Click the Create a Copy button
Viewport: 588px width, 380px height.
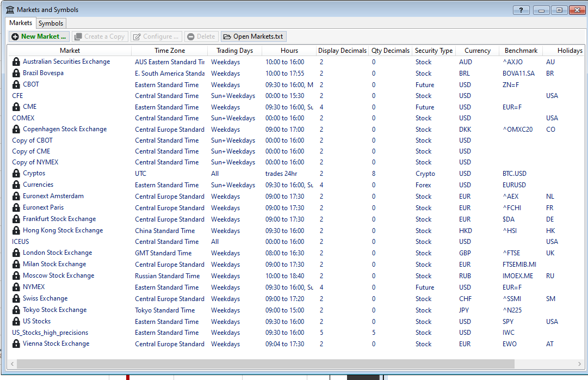coord(100,36)
